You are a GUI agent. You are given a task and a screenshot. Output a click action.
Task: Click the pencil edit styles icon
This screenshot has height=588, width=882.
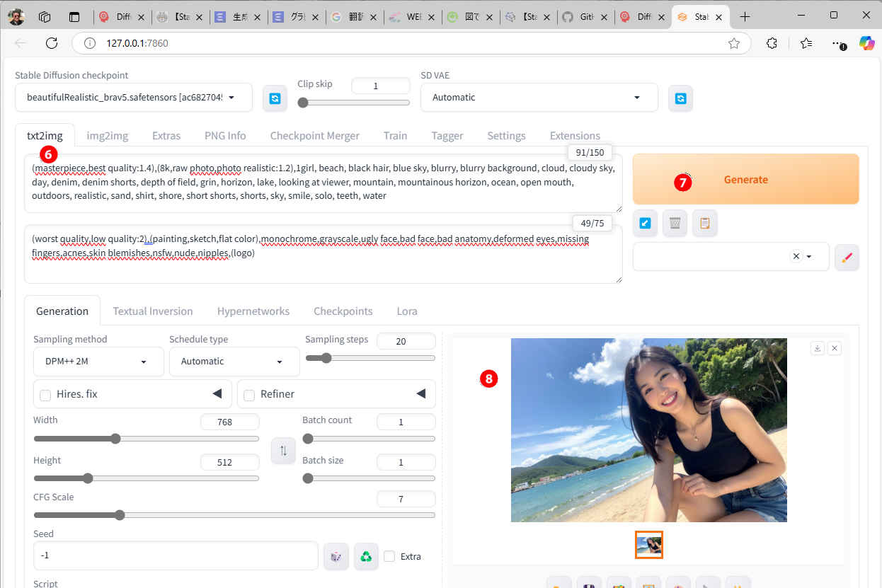[x=847, y=258]
